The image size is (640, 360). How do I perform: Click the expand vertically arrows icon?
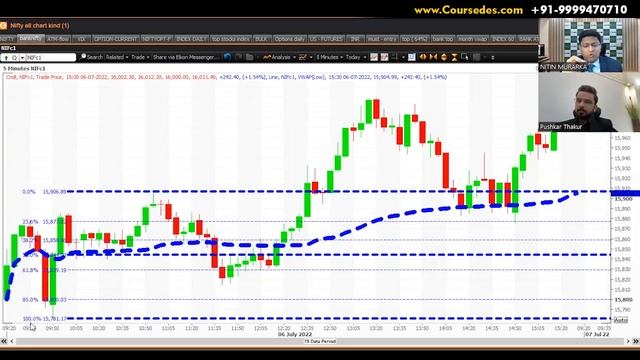point(444,57)
